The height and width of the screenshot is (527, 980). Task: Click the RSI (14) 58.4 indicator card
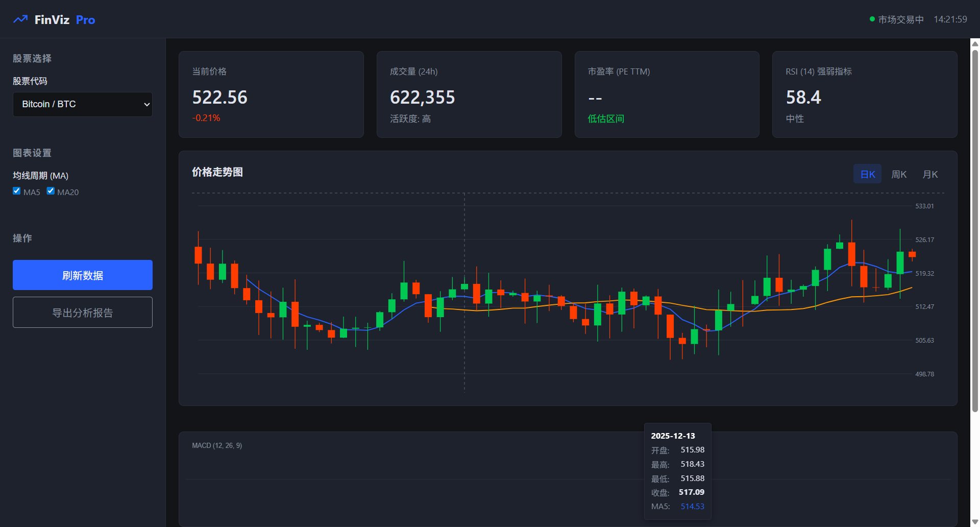click(x=864, y=94)
